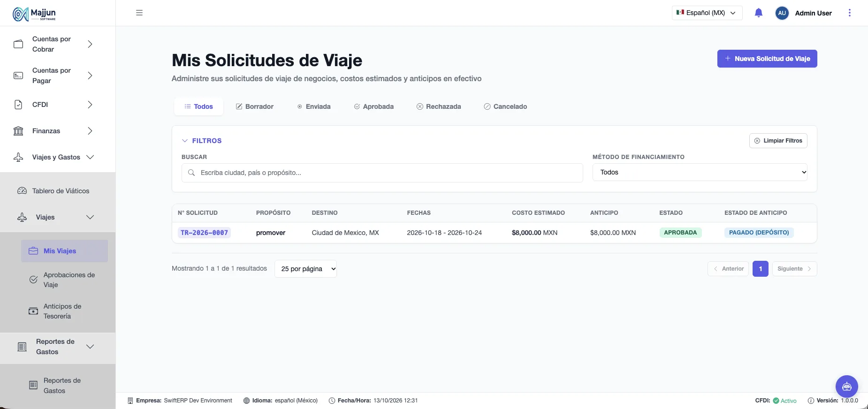Click the Cuentas por Pagar card icon
The height and width of the screenshot is (409, 868).
[x=18, y=76]
